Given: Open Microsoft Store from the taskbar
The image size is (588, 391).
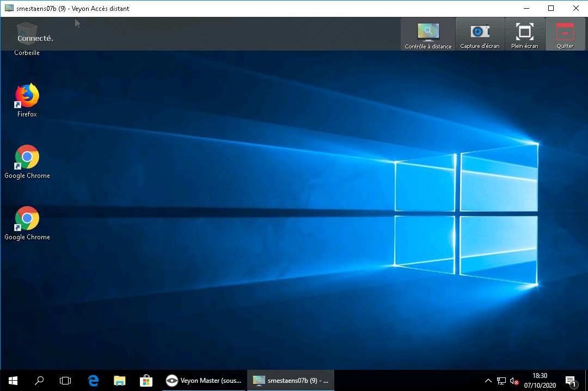Looking at the screenshot, I should pos(145,381).
